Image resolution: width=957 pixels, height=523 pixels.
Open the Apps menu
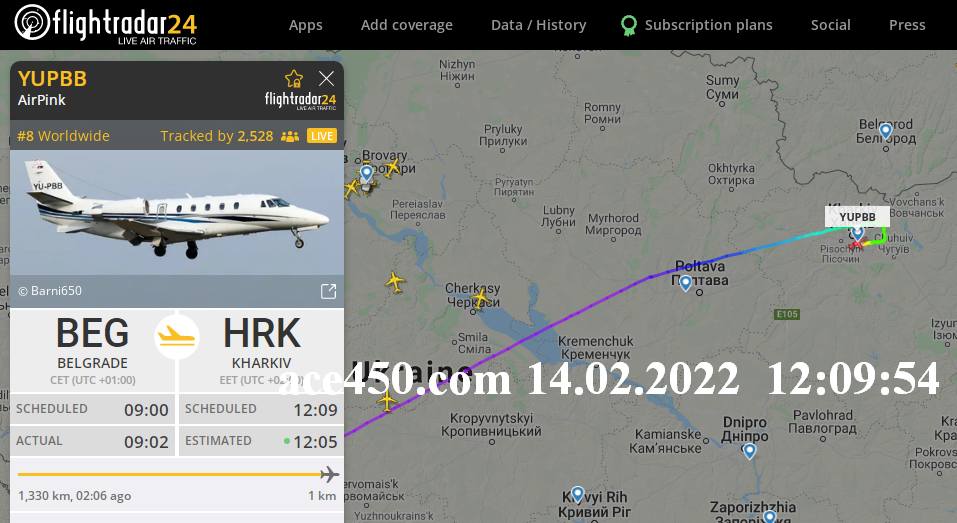306,25
